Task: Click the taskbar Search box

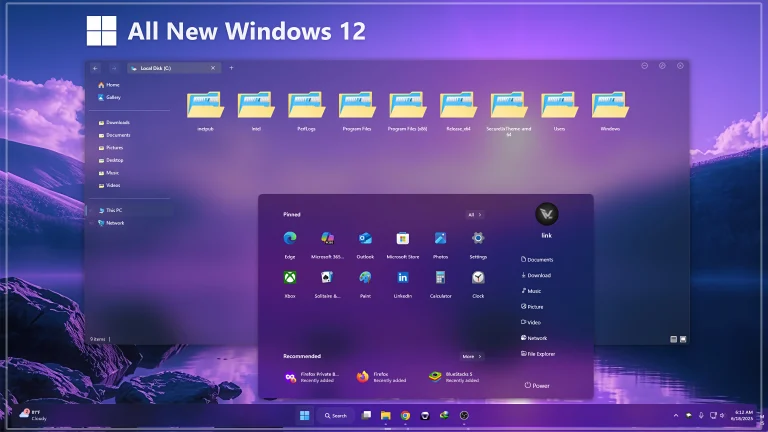Action: (x=336, y=415)
